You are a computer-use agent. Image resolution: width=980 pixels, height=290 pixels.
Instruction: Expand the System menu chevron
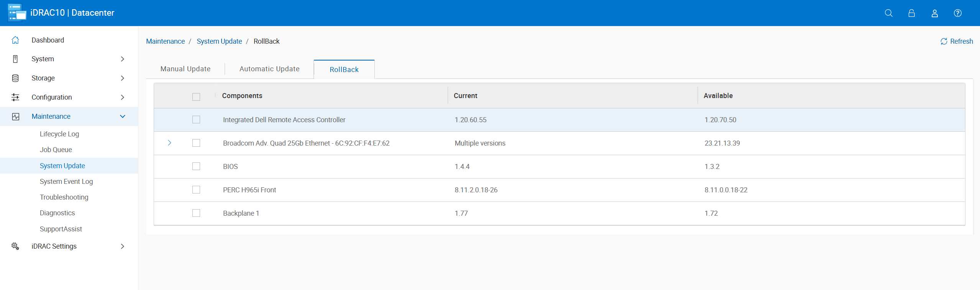click(x=123, y=59)
